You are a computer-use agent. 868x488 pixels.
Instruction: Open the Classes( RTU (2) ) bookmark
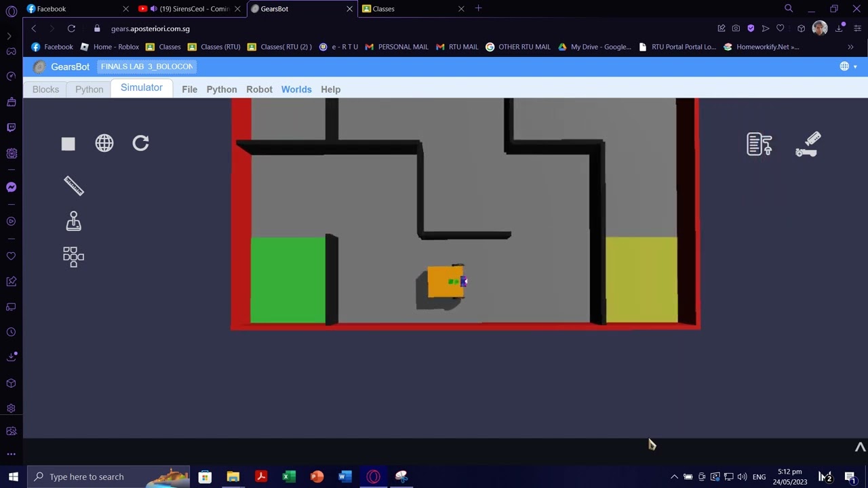point(279,47)
